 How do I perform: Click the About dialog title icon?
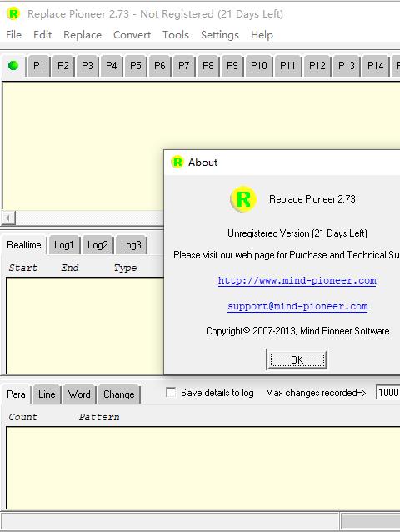(177, 162)
